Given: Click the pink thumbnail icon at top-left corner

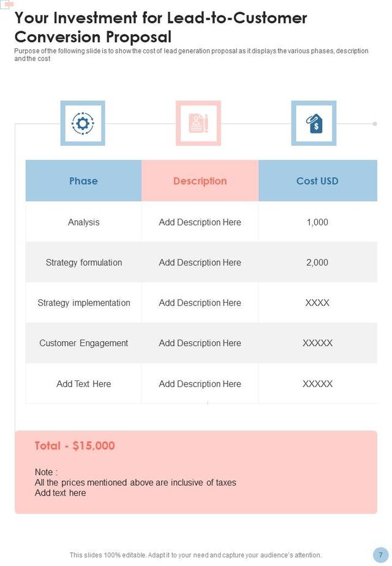Looking at the screenshot, I should 7,4.
